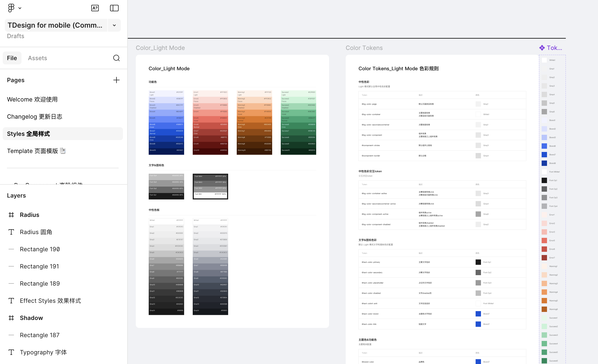Click the Drafts location link
Viewport: 598px width, 364px height.
pos(16,36)
